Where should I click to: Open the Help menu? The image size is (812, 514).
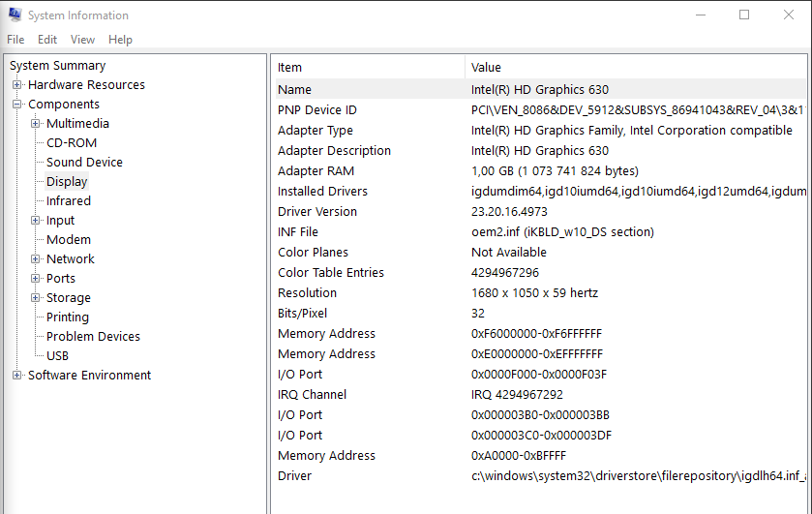(120, 40)
